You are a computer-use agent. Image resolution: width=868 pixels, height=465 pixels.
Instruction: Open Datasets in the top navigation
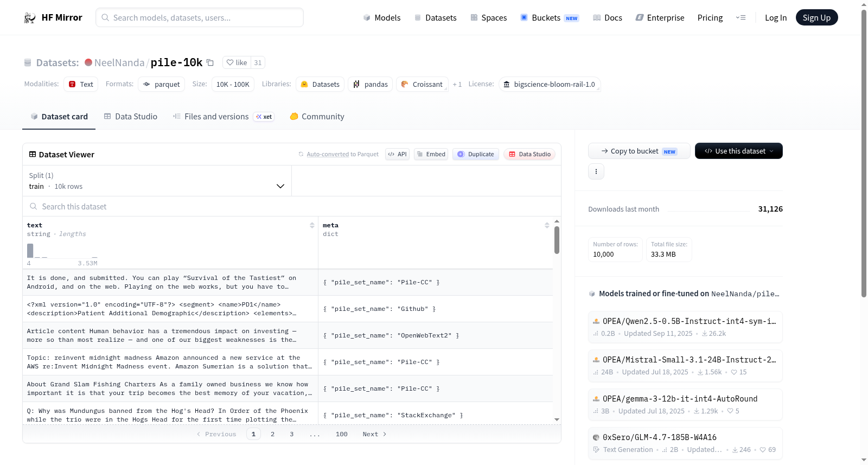pyautogui.click(x=436, y=18)
